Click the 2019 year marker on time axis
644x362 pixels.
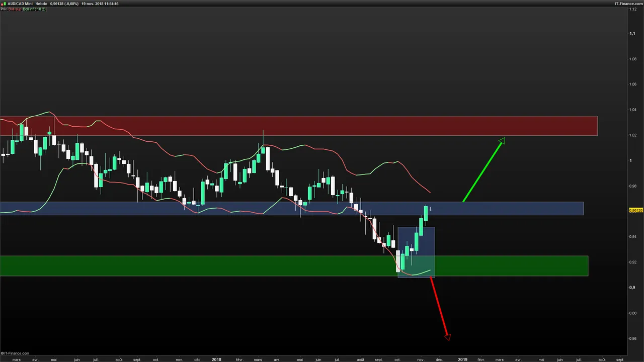tap(462, 359)
